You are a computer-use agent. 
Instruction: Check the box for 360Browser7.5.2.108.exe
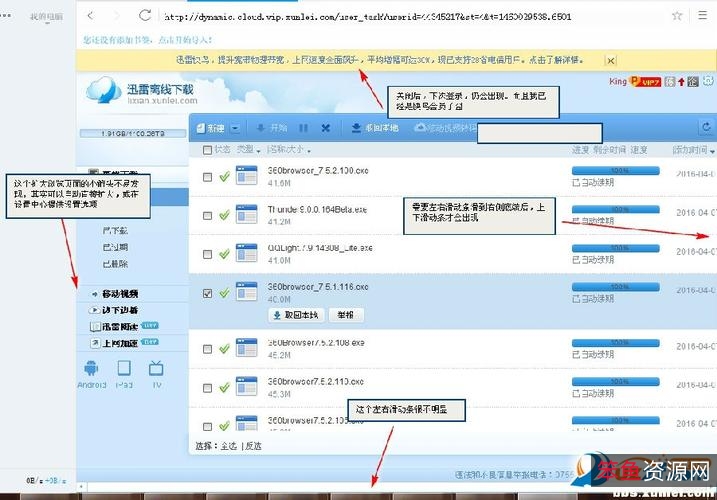pyautogui.click(x=207, y=349)
